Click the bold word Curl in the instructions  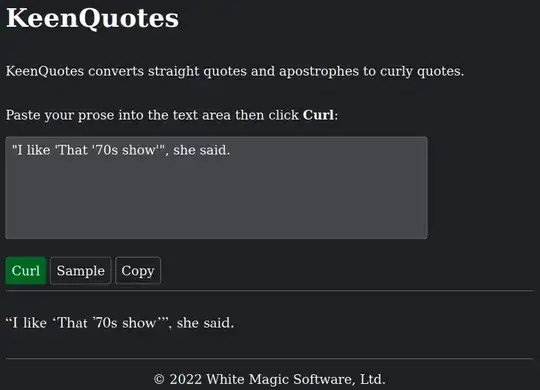tap(318, 115)
